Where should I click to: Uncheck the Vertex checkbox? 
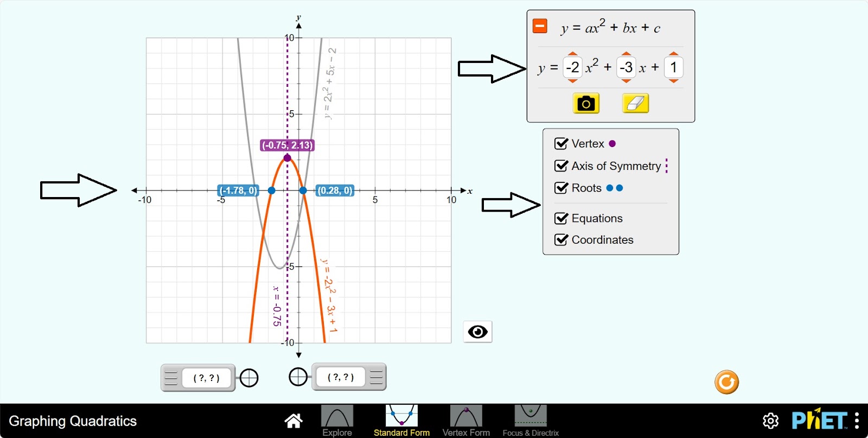pyautogui.click(x=561, y=144)
